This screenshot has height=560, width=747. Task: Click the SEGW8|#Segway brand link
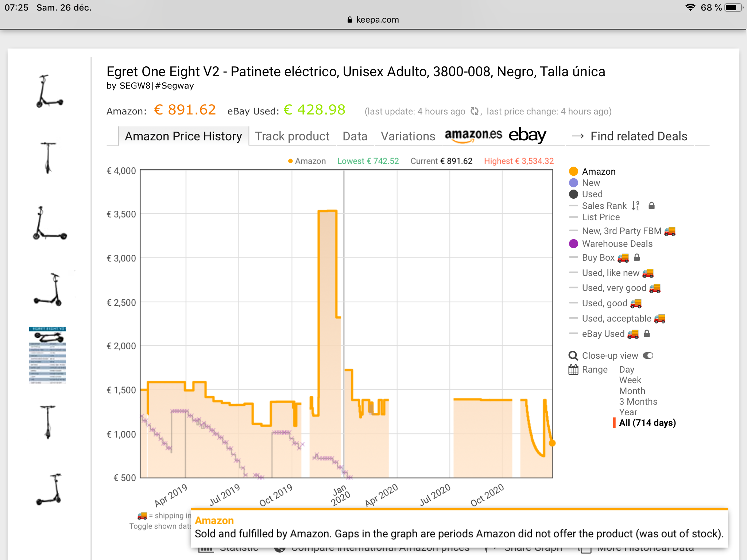click(x=156, y=86)
